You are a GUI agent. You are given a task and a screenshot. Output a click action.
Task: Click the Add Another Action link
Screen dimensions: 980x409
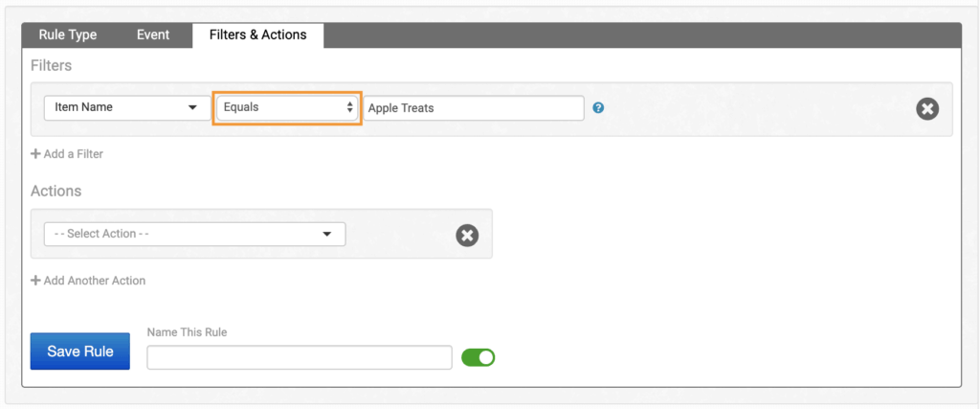point(94,281)
